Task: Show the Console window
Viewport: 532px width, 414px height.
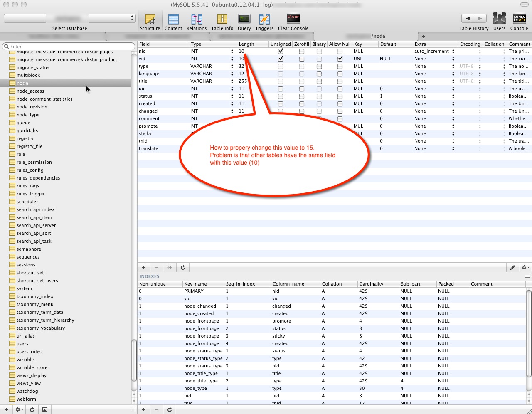Action: coord(519,22)
